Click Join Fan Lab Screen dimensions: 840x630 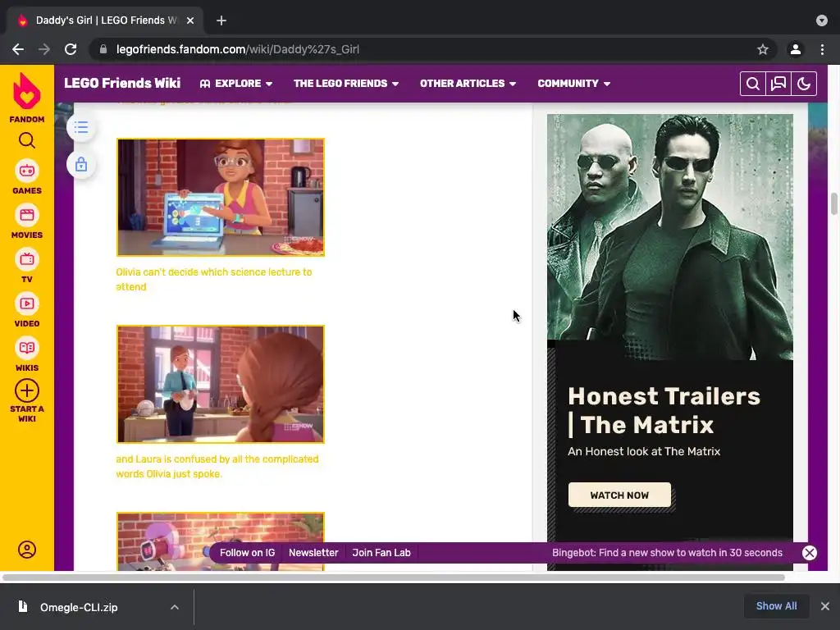tap(381, 553)
